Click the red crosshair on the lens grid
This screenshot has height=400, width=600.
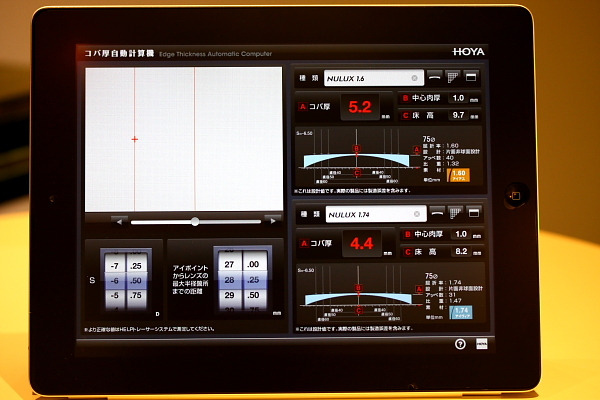click(135, 139)
